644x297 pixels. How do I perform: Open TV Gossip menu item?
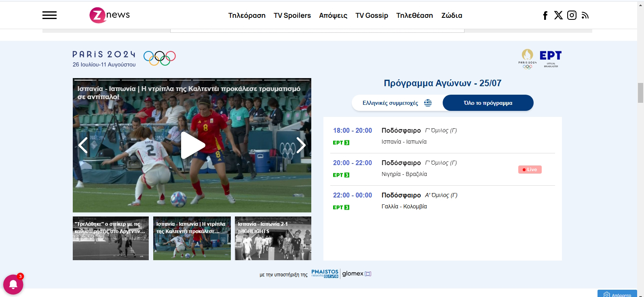point(372,15)
